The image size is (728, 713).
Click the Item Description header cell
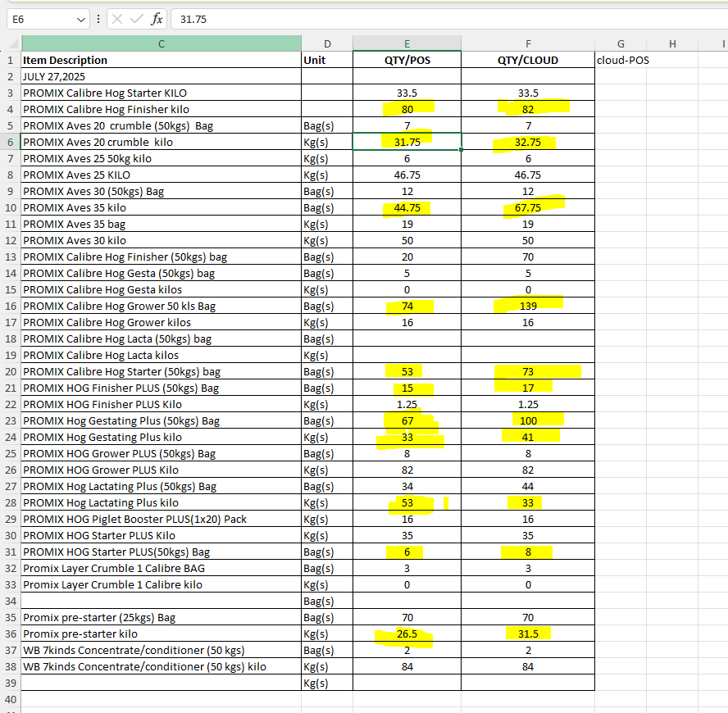click(161, 60)
